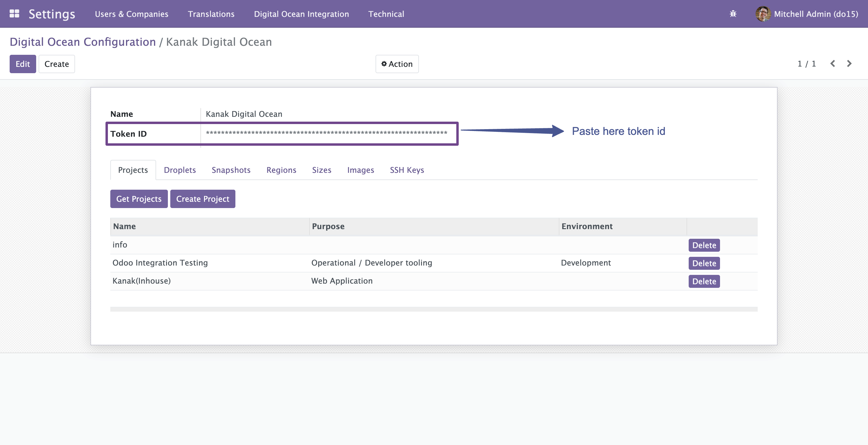Delete the Odoo Integration Testing project
Viewport: 868px width, 445px height.
[704, 263]
